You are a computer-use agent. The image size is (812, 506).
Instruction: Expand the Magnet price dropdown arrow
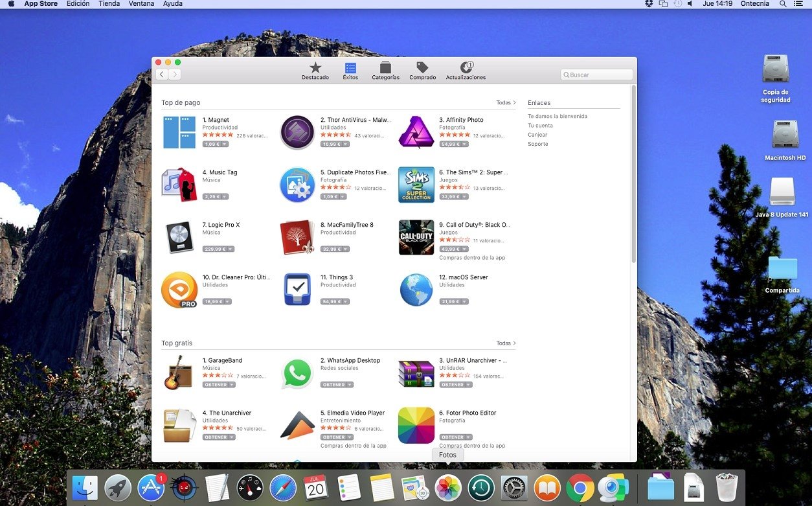point(224,144)
